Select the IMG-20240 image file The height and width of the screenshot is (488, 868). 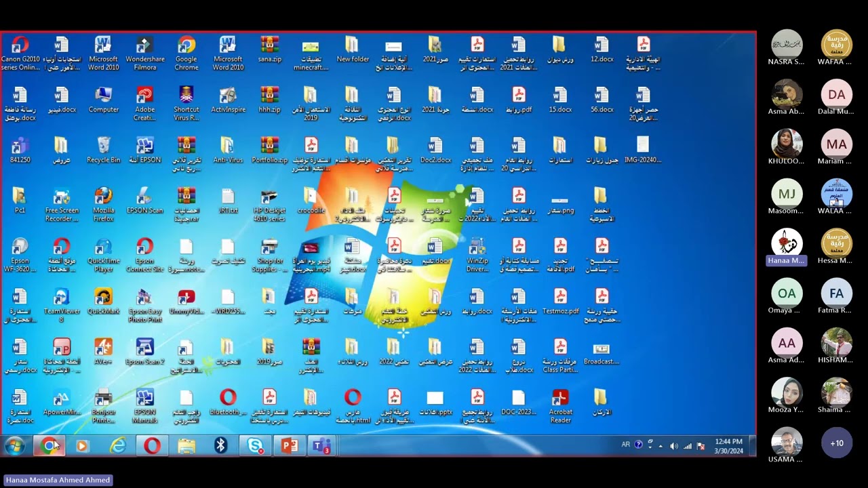pyautogui.click(x=643, y=150)
